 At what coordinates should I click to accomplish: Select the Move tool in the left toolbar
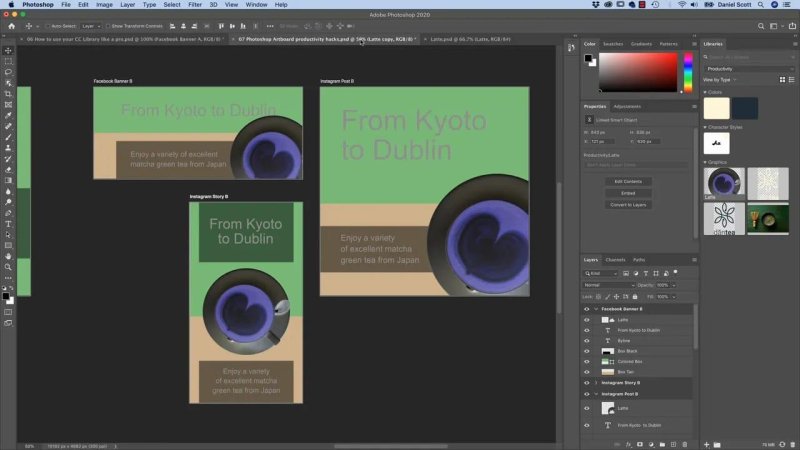8,51
